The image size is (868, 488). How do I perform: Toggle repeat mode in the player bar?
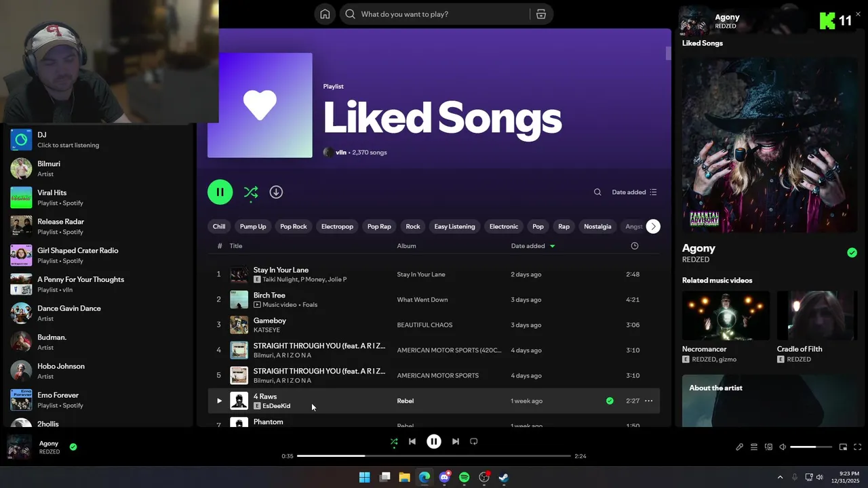point(474,441)
